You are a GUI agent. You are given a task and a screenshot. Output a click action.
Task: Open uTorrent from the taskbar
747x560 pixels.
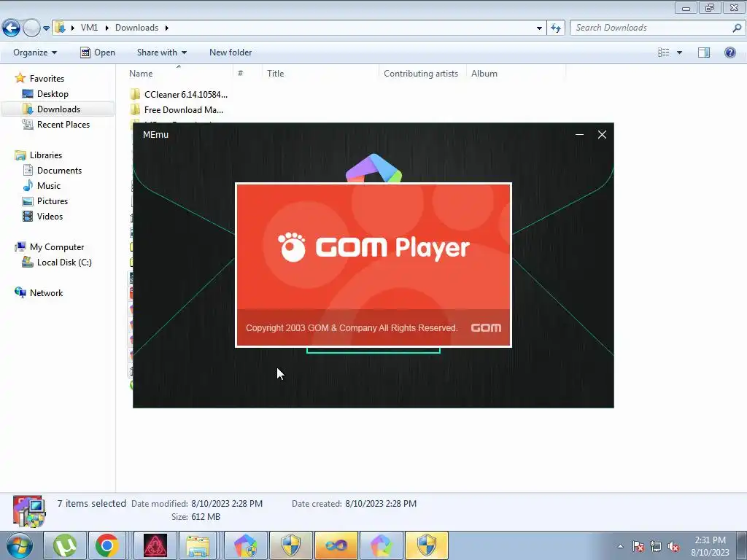[65, 545]
